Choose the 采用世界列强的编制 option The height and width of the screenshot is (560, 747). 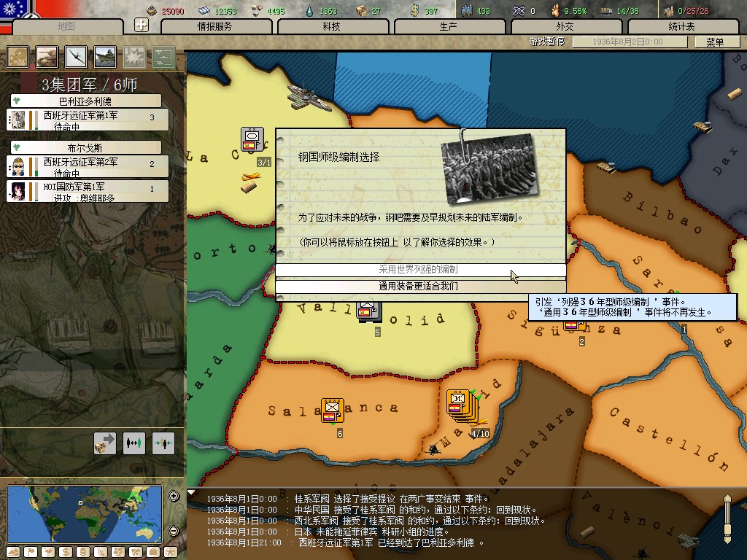coord(420,270)
